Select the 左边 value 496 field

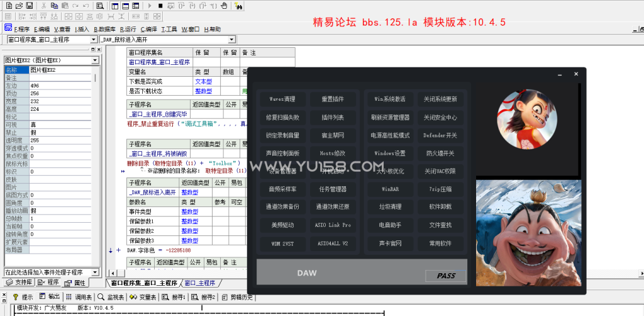(60, 86)
